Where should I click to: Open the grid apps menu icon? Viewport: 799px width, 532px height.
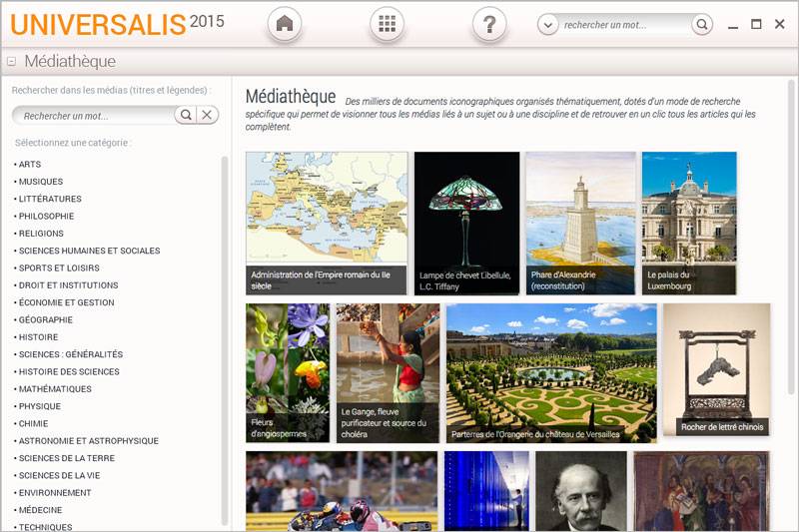click(387, 24)
